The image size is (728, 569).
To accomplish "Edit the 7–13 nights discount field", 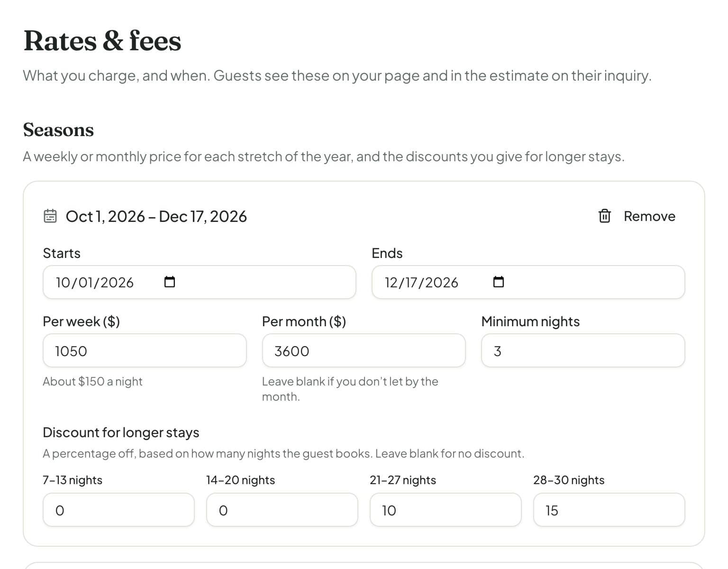I will tap(118, 510).
